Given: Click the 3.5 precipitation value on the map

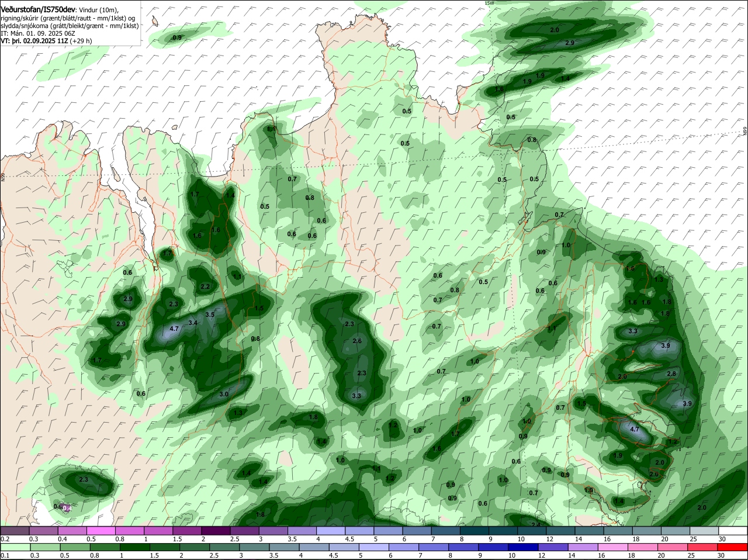Looking at the screenshot, I should [x=210, y=314].
